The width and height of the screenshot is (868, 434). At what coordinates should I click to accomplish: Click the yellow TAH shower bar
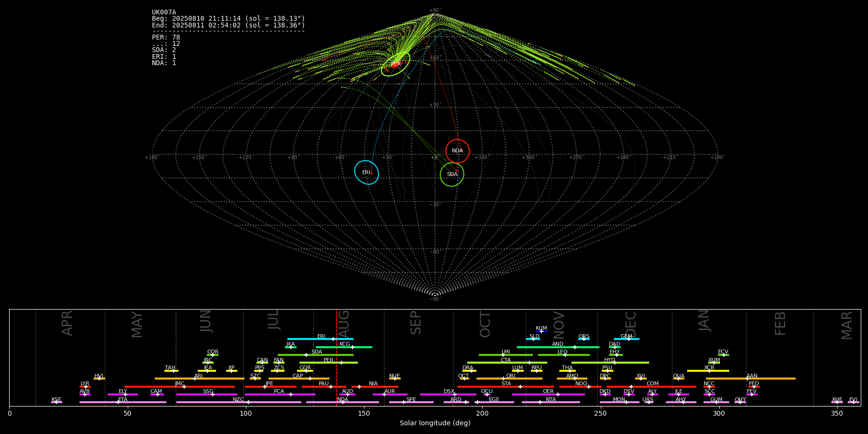pos(171,371)
